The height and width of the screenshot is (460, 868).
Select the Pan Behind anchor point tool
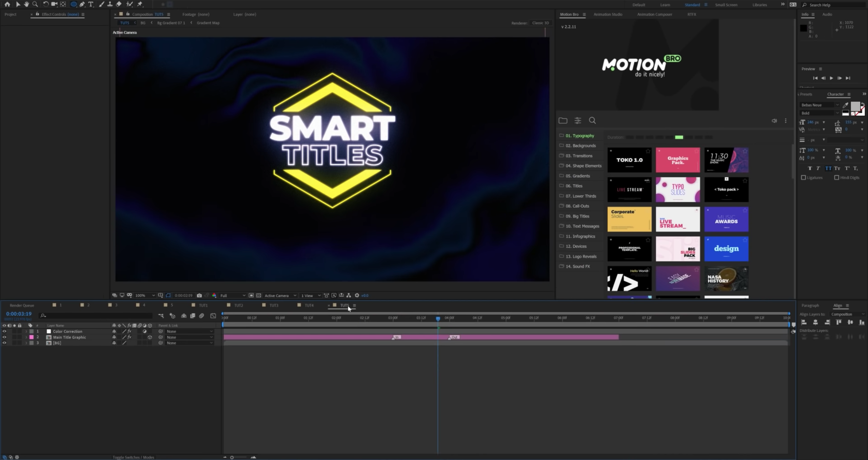[x=63, y=4]
